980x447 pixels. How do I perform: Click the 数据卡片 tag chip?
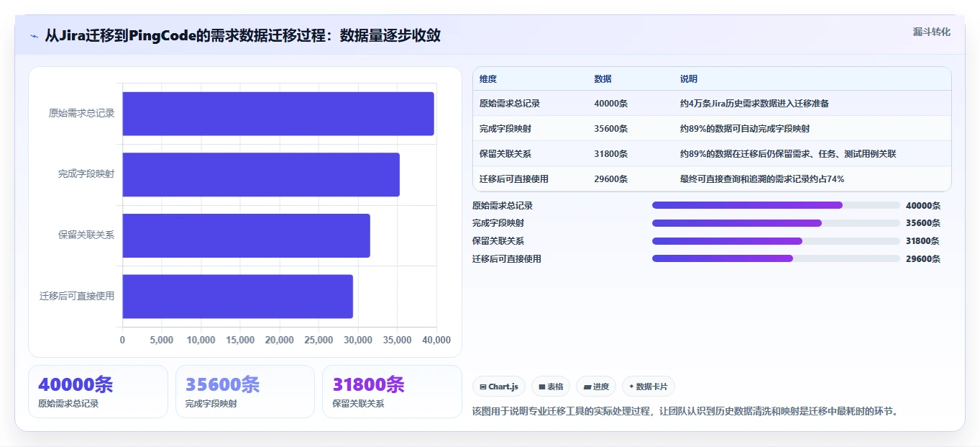[648, 387]
